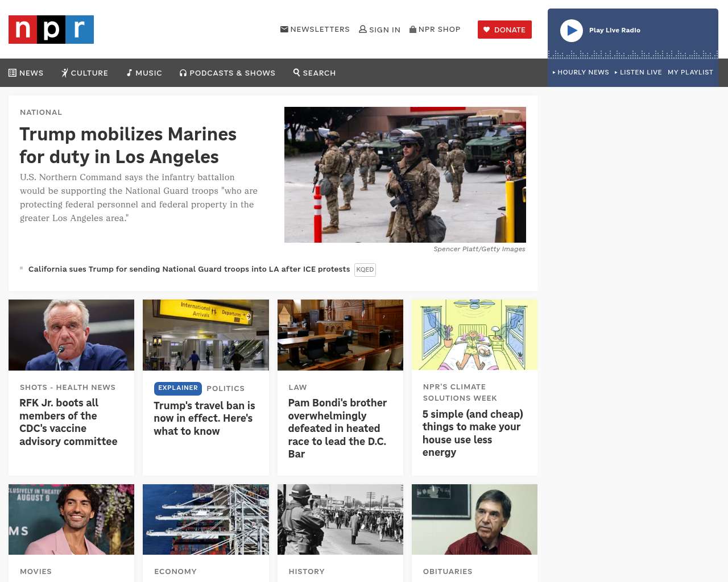The width and height of the screenshot is (728, 582).
Task: Click the Culture section icon
Action: click(x=65, y=73)
